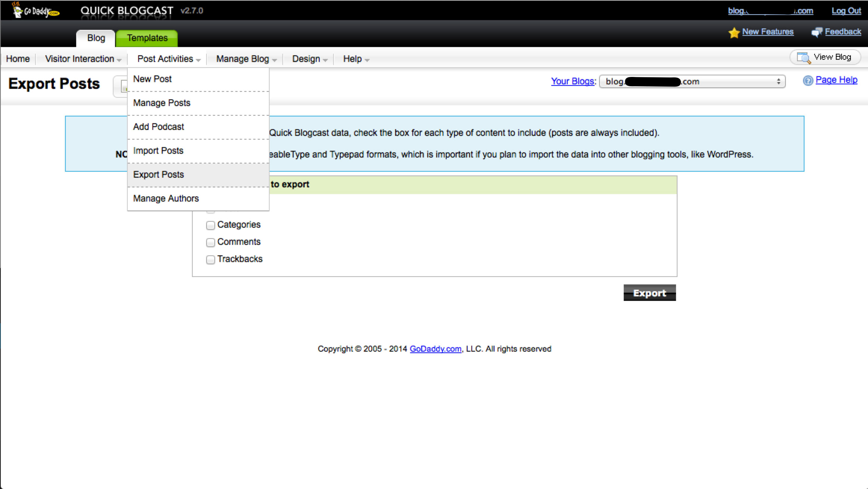
Task: Expand the Help dropdown menu
Action: (x=356, y=59)
